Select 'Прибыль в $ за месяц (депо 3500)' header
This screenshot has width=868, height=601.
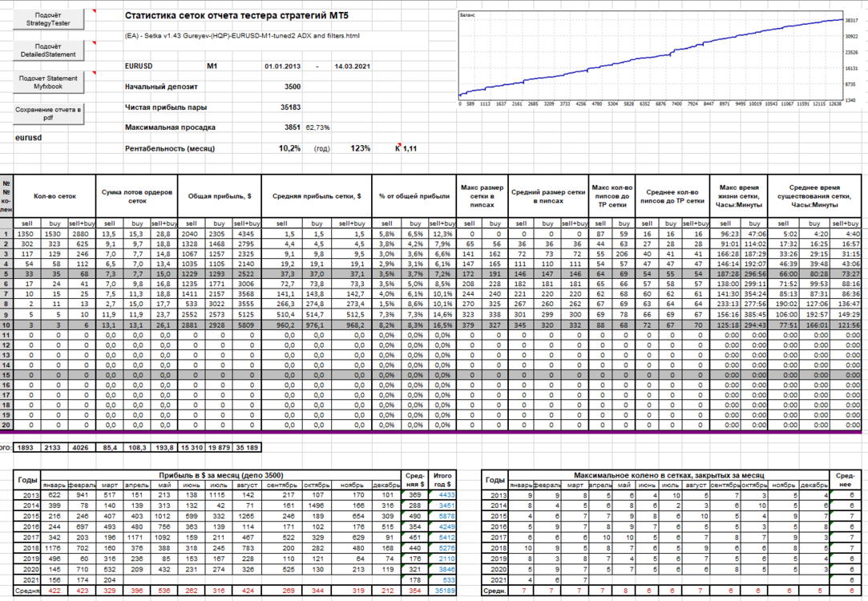(x=221, y=475)
